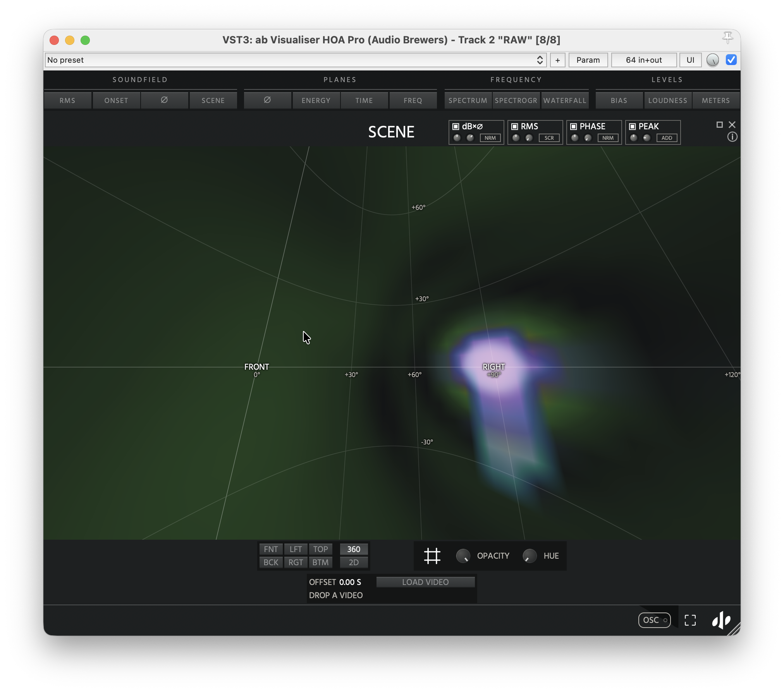Open the Soundfield phase Ø view
The width and height of the screenshot is (784, 693).
[x=164, y=100]
